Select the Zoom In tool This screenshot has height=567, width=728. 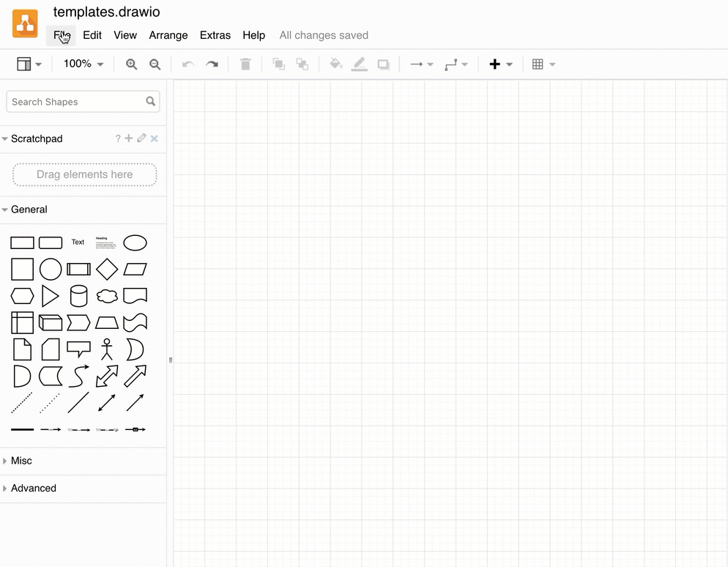coord(131,64)
